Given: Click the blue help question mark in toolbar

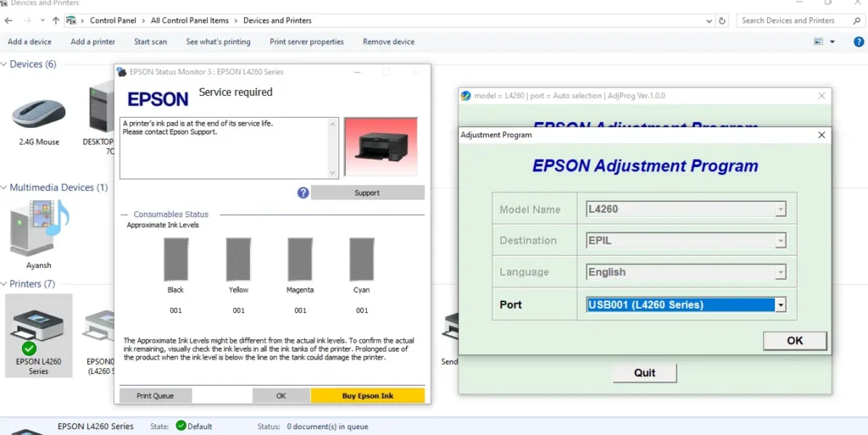Looking at the screenshot, I should (859, 42).
